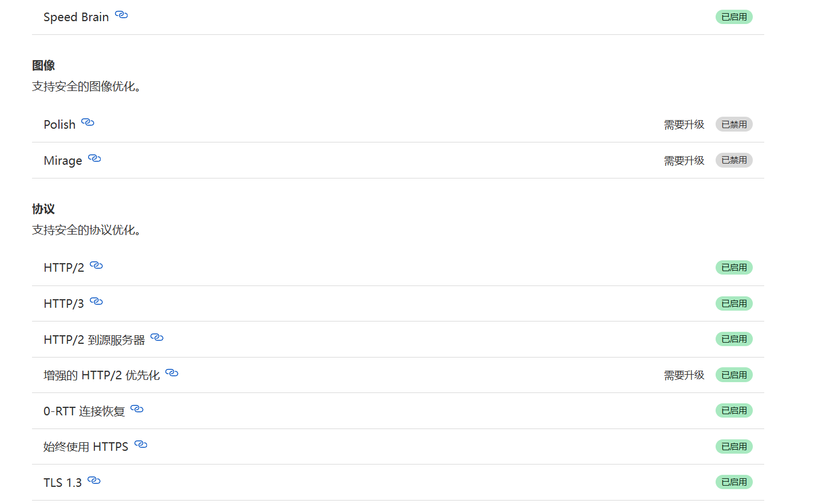Select the Speed Brain feature row
The height and width of the screenshot is (504, 818).
[76, 17]
